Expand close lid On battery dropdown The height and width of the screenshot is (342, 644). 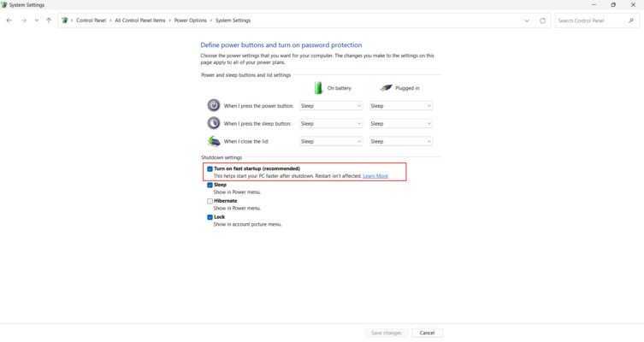(x=331, y=141)
